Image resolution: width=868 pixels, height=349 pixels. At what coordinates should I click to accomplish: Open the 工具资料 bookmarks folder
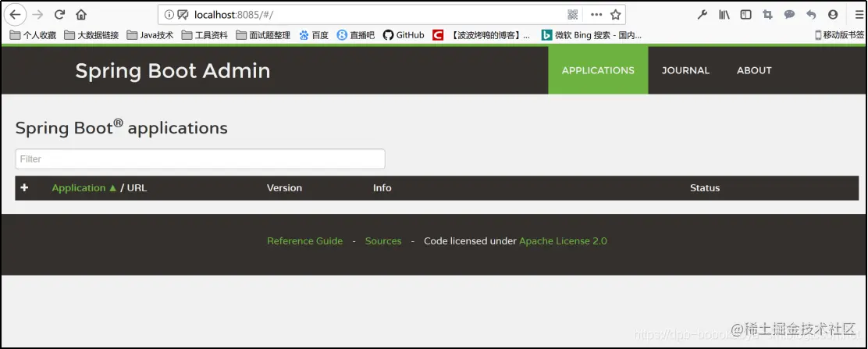(x=205, y=35)
